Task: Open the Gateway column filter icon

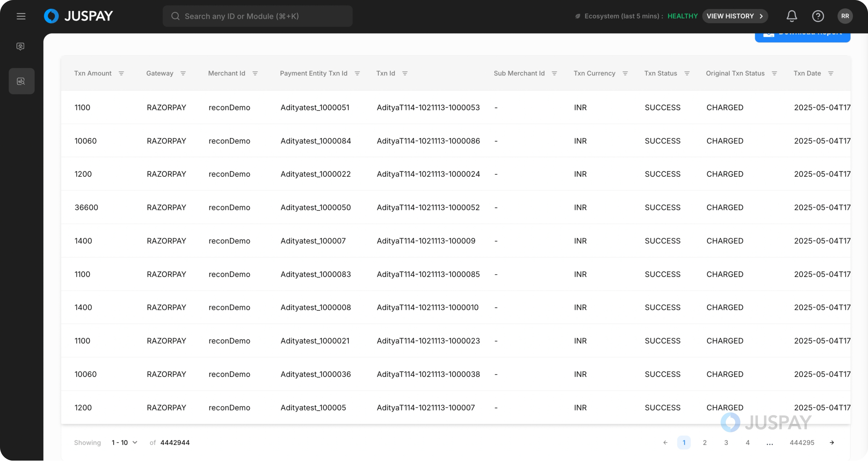Action: [183, 73]
